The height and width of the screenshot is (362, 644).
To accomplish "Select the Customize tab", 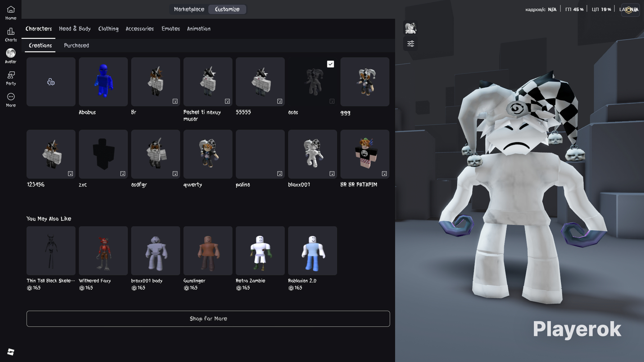I will coord(227,9).
